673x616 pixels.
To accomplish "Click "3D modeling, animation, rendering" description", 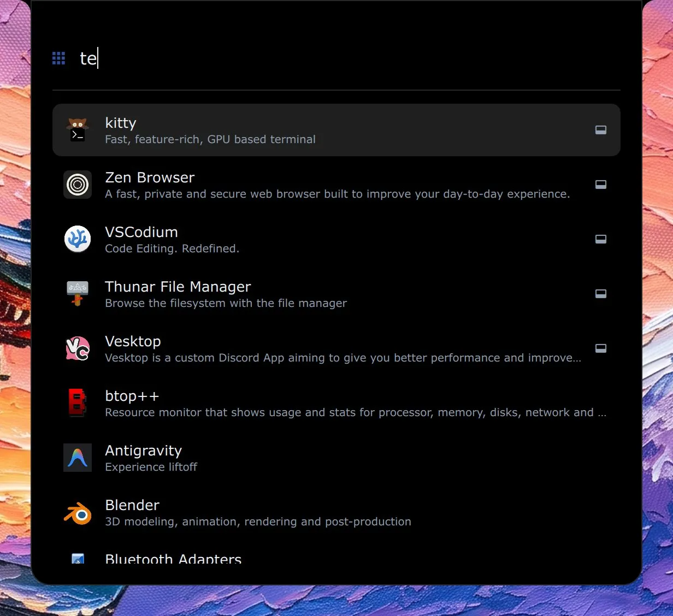I will 258,522.
